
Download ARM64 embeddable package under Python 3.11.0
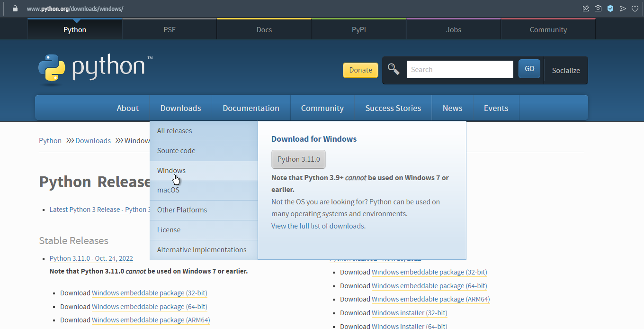click(x=151, y=320)
